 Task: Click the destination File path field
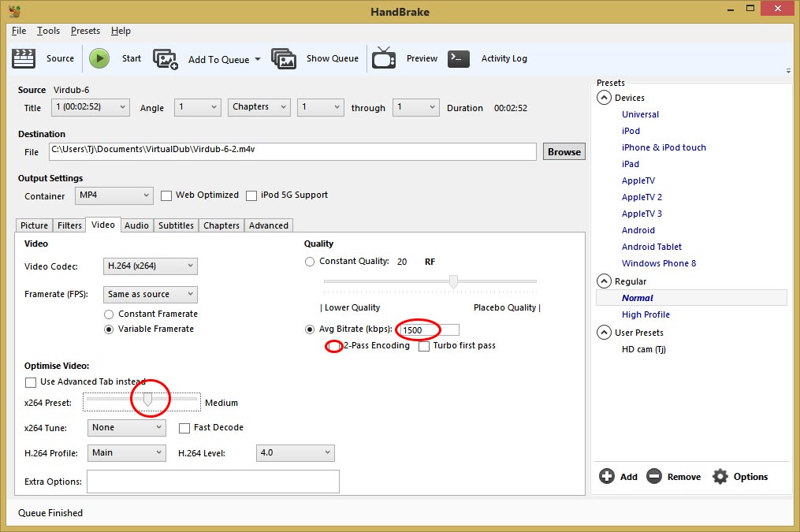click(x=293, y=151)
